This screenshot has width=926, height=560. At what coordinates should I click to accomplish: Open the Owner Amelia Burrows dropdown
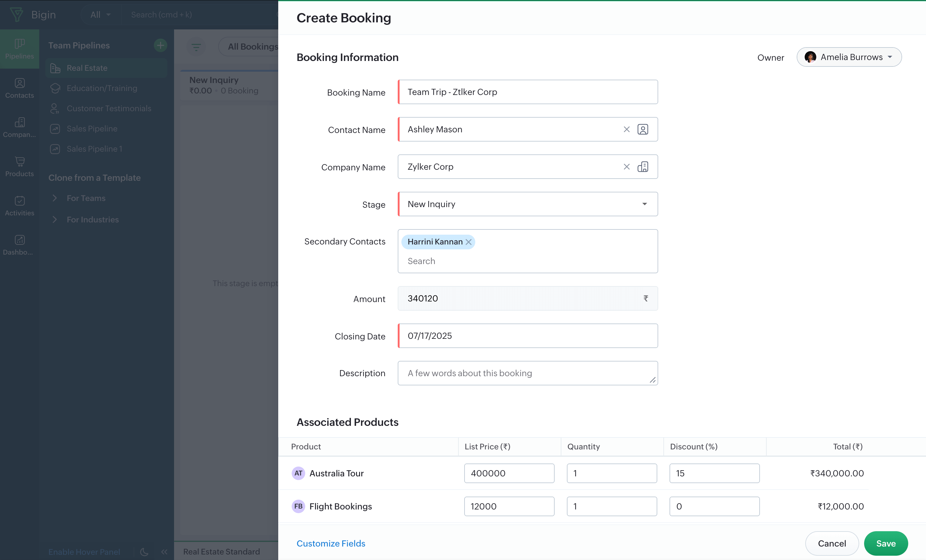tap(849, 57)
